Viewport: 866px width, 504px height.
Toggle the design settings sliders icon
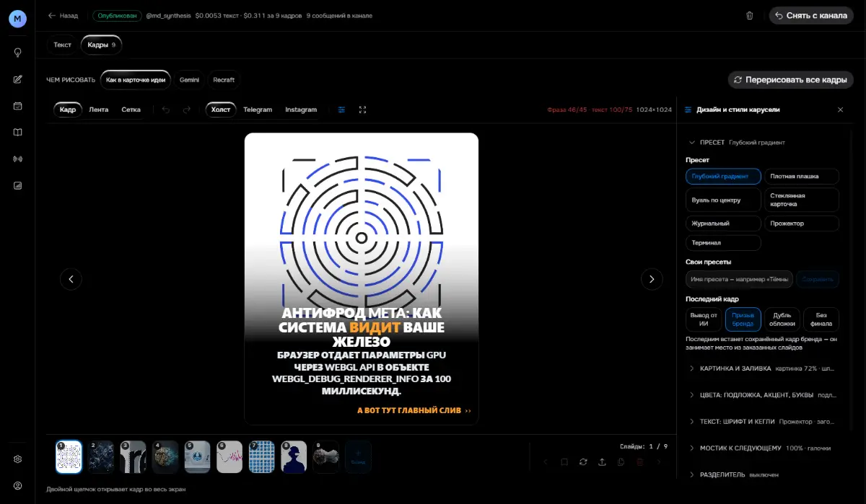[x=341, y=110]
